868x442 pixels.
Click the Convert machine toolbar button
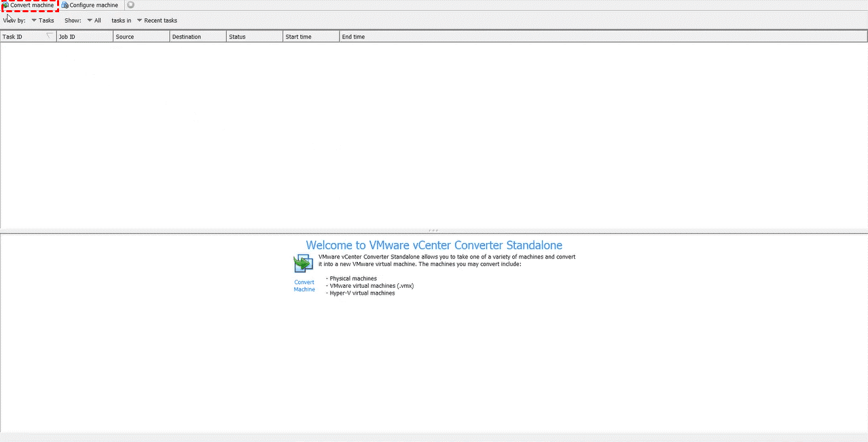pyautogui.click(x=31, y=5)
